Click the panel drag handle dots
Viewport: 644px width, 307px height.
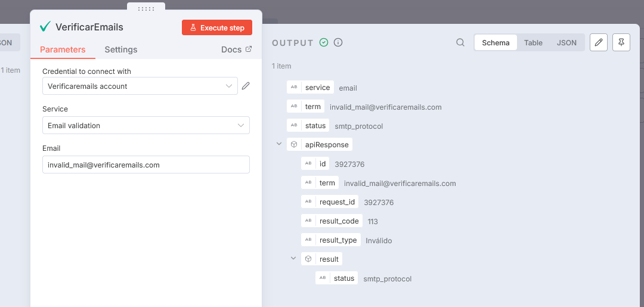tap(146, 8)
